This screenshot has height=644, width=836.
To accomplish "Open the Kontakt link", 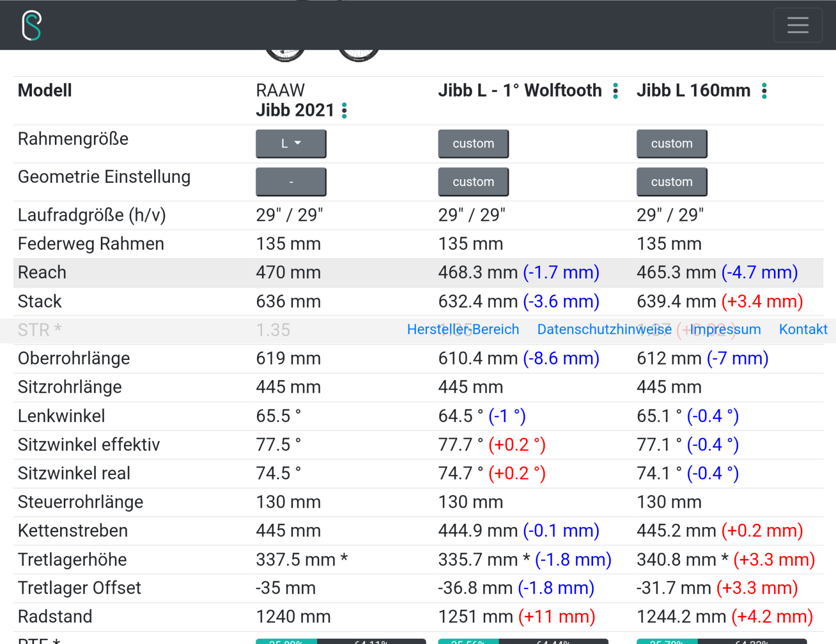I will [x=803, y=330].
